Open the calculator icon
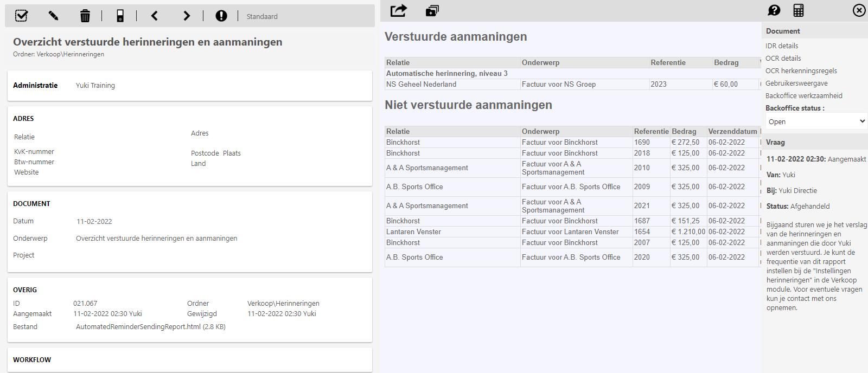This screenshot has width=868, height=373. point(799,10)
